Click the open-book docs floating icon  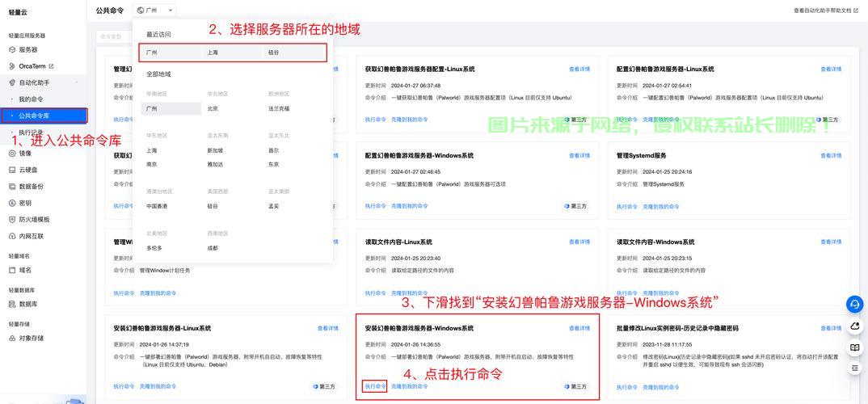(x=855, y=347)
